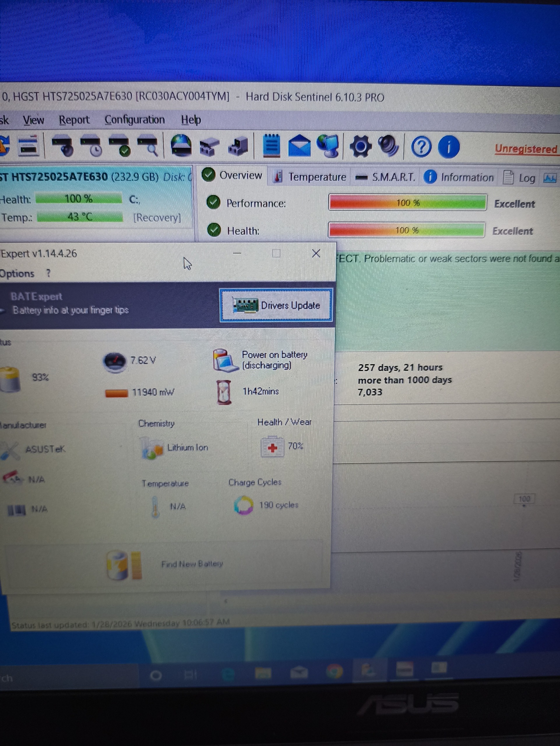The image size is (560, 746).
Task: Click the disk with green checkmark icon
Action: pos(119,146)
